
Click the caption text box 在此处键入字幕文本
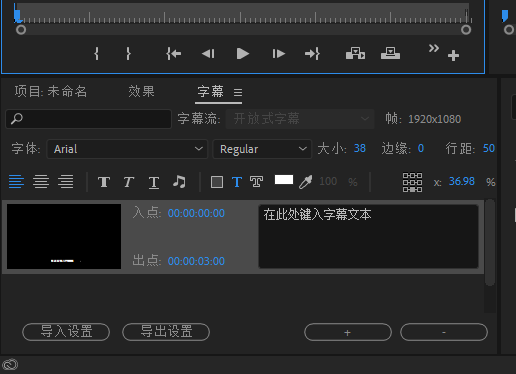tap(369, 237)
